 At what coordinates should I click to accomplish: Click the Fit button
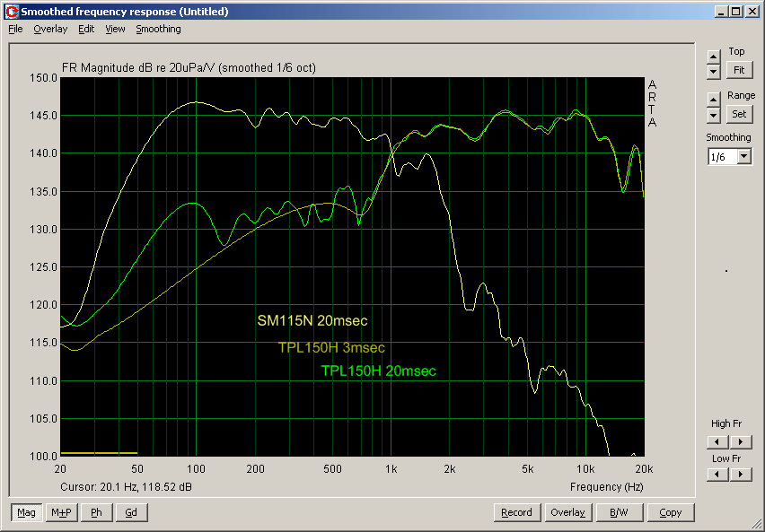tap(739, 70)
